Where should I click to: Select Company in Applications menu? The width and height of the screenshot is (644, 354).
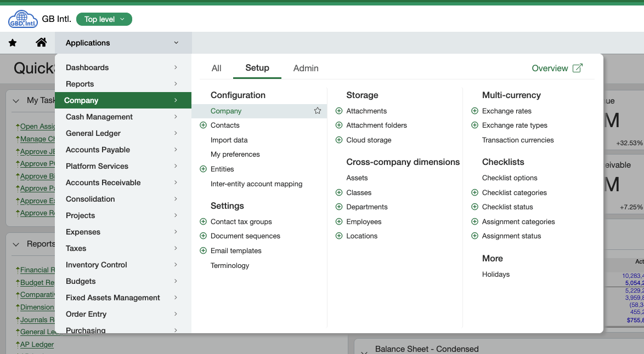(x=123, y=100)
